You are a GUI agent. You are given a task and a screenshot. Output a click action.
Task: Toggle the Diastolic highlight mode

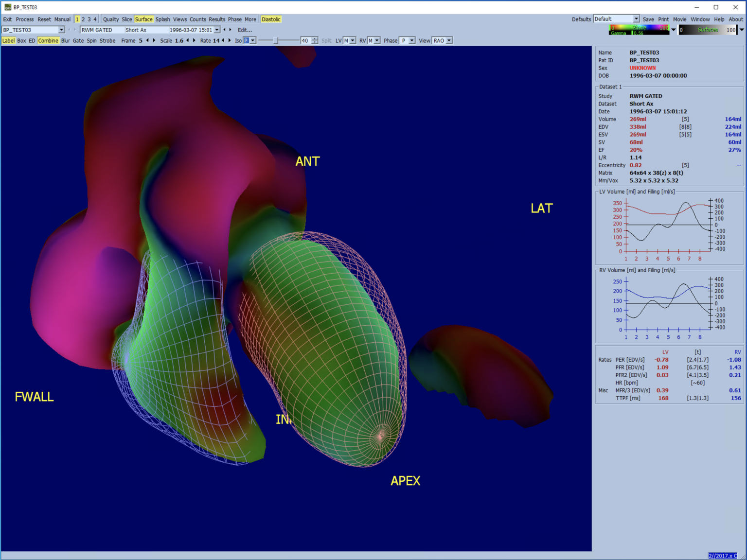271,19
